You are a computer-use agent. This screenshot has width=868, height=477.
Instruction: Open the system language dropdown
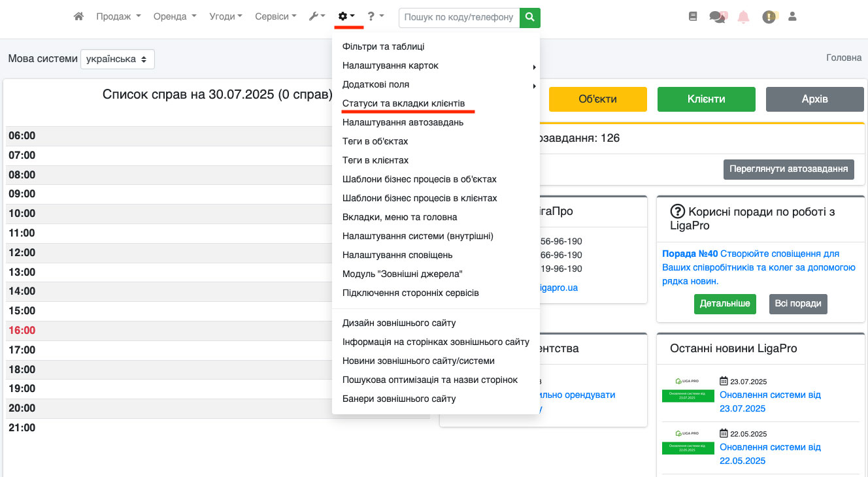pyautogui.click(x=118, y=59)
